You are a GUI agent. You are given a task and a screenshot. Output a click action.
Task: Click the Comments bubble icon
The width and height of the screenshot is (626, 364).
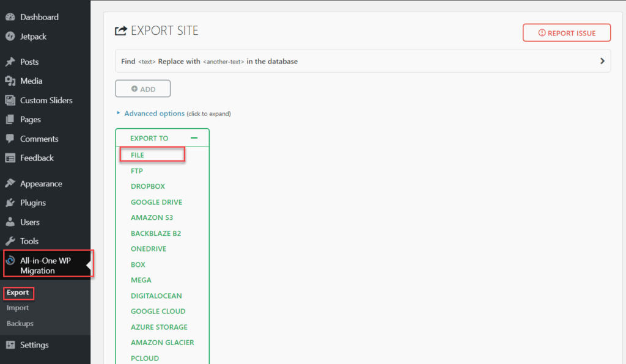10,139
